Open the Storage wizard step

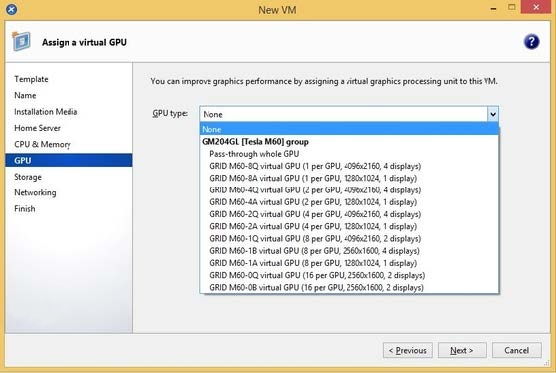click(x=28, y=177)
